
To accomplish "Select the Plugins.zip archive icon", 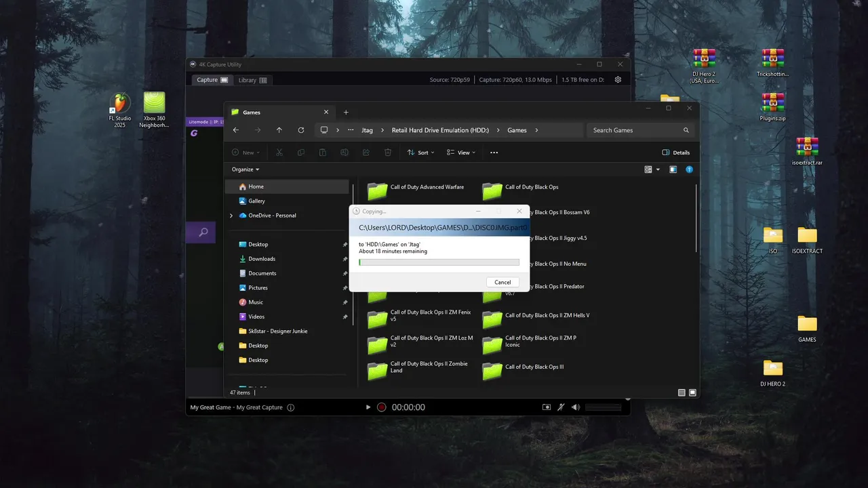I will (772, 107).
